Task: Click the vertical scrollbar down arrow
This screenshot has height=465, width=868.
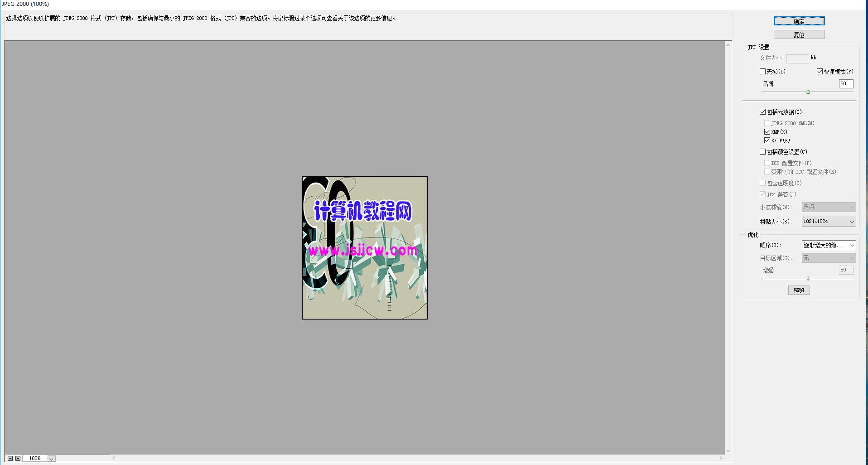Action: (x=728, y=450)
